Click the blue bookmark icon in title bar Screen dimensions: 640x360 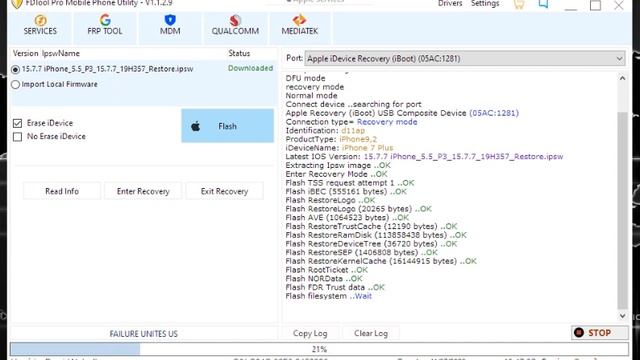543,4
